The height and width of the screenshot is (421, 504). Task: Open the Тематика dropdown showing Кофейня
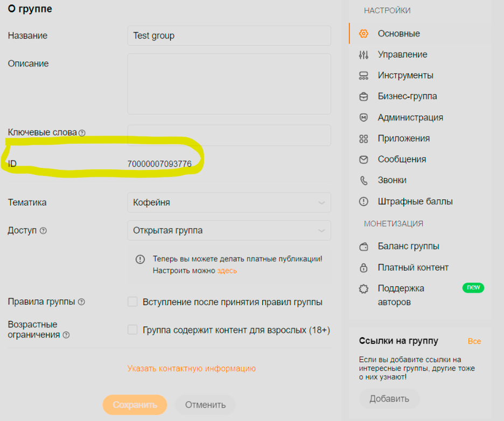click(x=229, y=202)
